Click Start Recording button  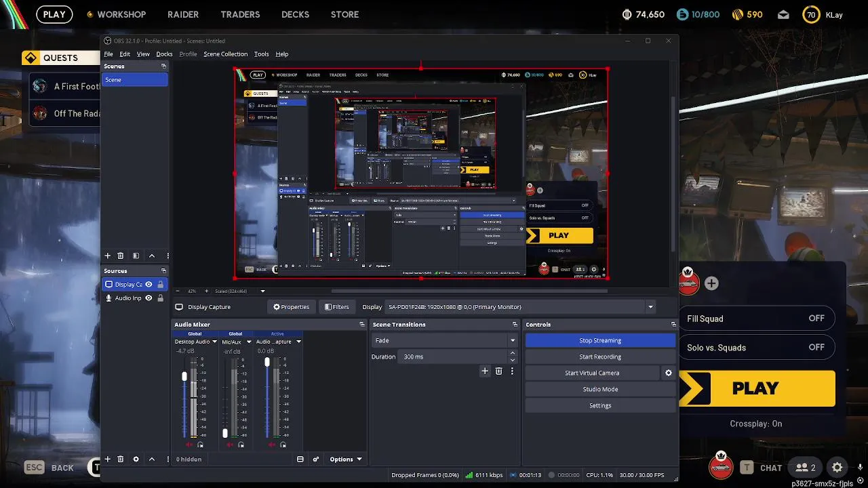click(x=600, y=357)
